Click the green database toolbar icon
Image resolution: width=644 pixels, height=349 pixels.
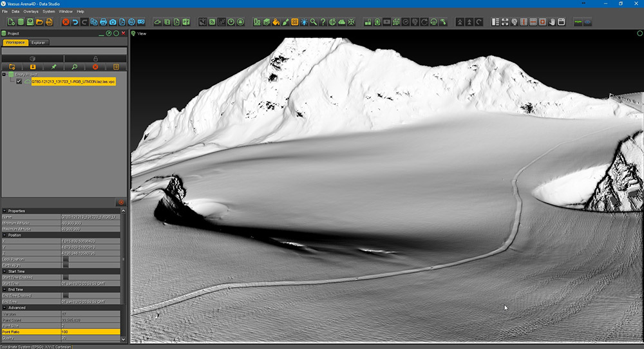click(21, 22)
